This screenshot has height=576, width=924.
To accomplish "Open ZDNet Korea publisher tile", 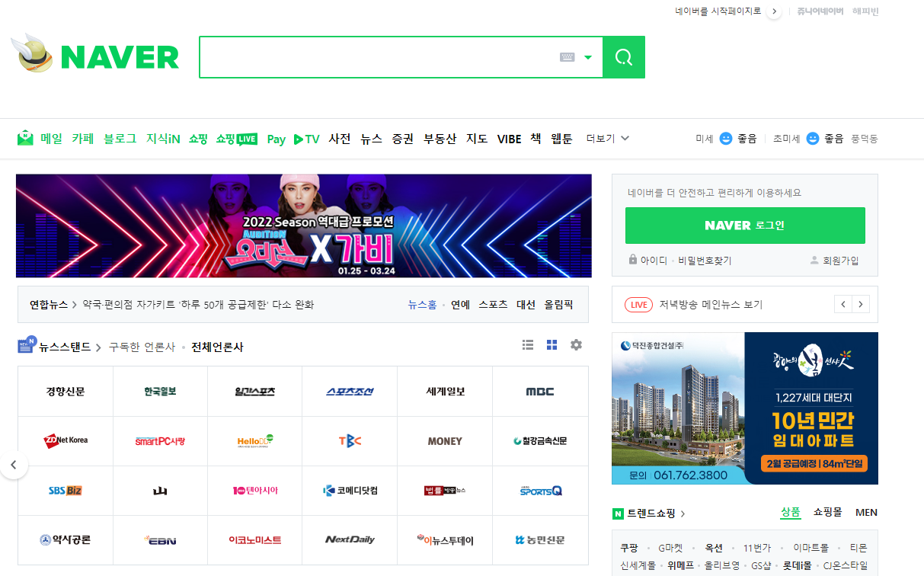I will (x=66, y=441).
